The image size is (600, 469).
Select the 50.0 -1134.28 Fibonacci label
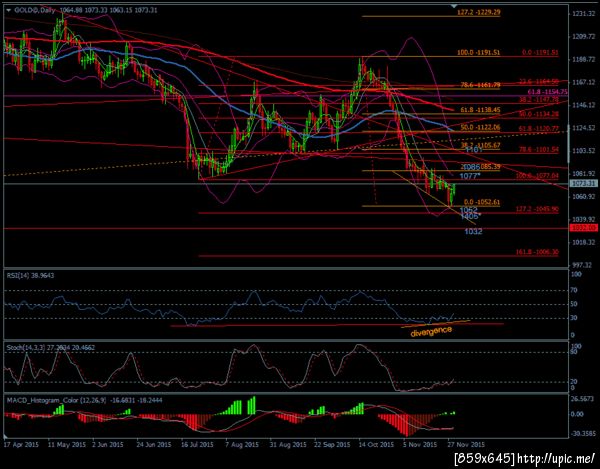tap(538, 114)
